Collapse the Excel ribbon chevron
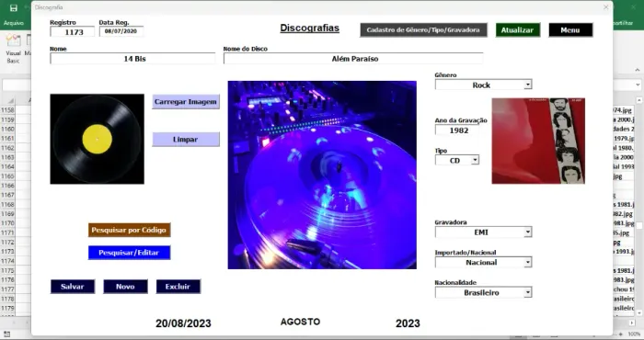The width and height of the screenshot is (644, 340). click(x=638, y=70)
